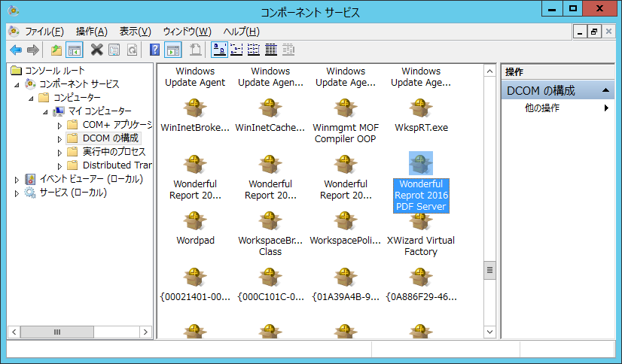This screenshot has height=364, width=622.
Task: Expand the イベント ビューアー (ローカル) node
Action: point(17,180)
